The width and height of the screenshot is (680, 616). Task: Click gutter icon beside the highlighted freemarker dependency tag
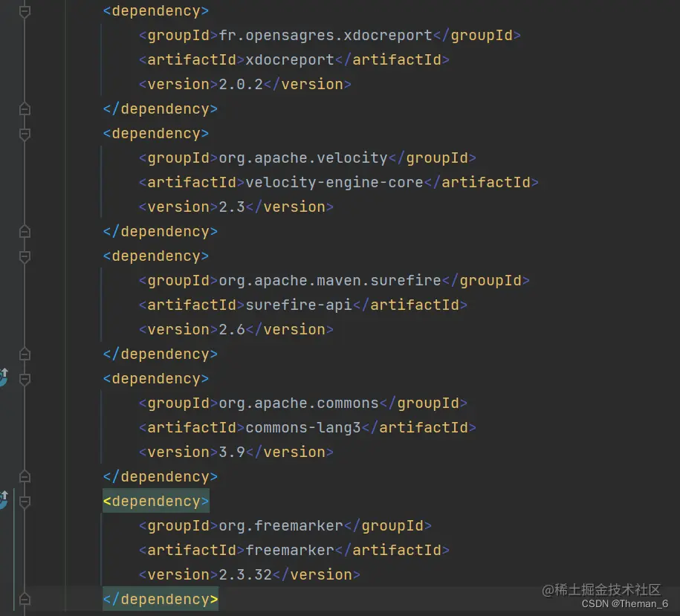4,500
